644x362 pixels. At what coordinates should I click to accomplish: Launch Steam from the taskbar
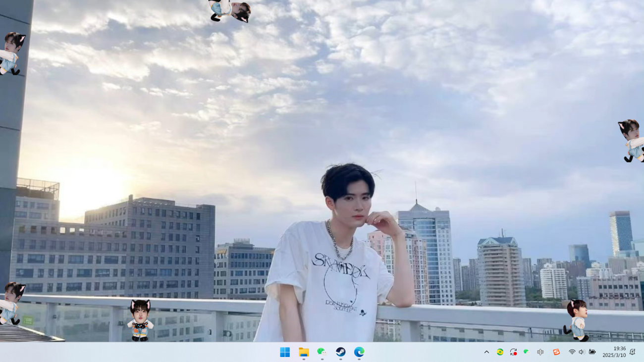click(341, 352)
